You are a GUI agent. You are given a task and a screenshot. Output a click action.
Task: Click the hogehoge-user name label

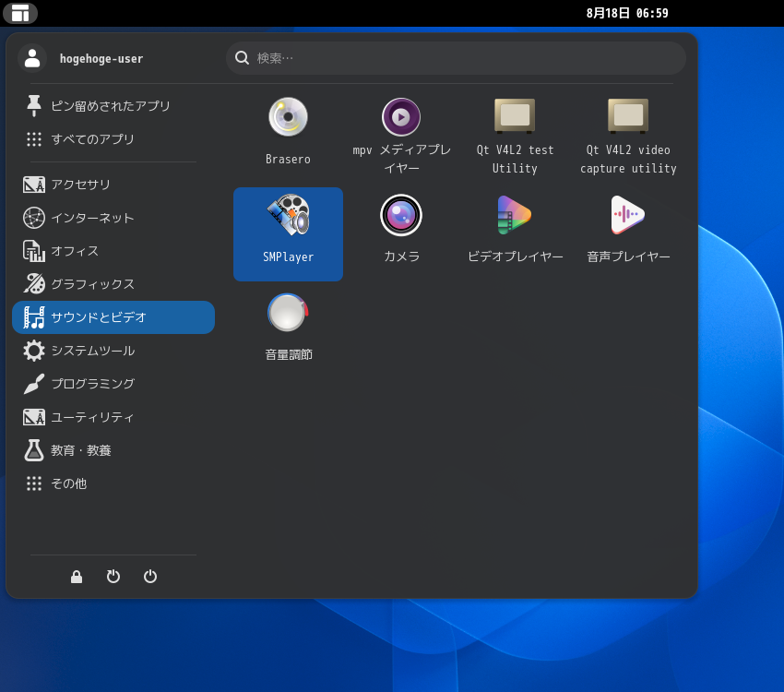101,58
